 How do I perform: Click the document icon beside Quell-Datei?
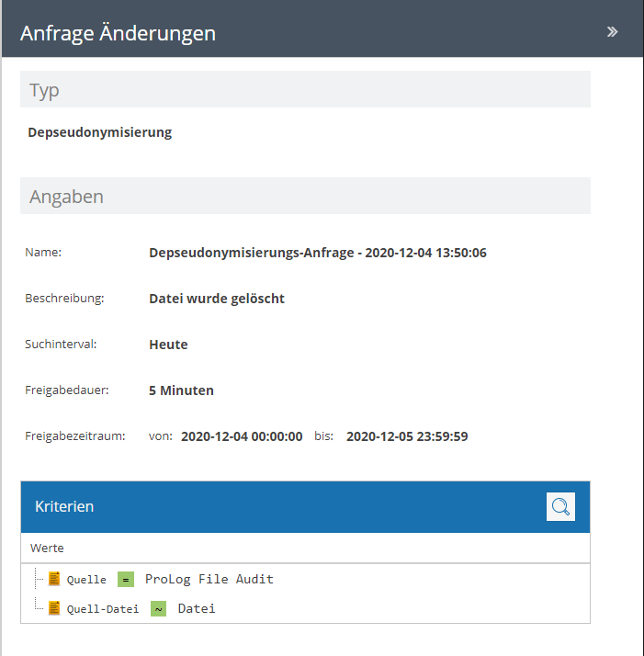point(55,608)
